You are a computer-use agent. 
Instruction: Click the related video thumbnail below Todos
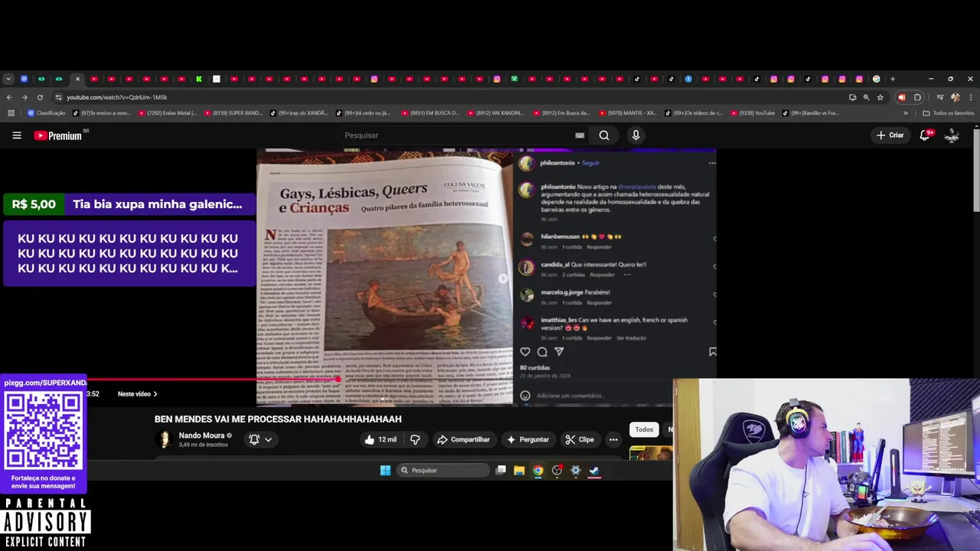point(651,454)
